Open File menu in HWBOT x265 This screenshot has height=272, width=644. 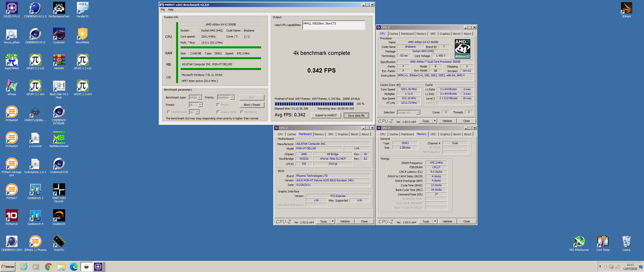[163, 10]
